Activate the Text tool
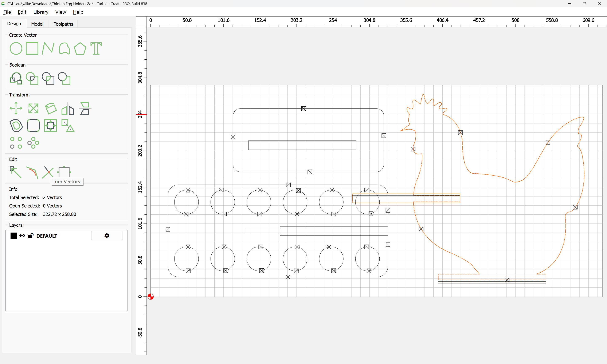This screenshot has width=607, height=364. [96, 48]
